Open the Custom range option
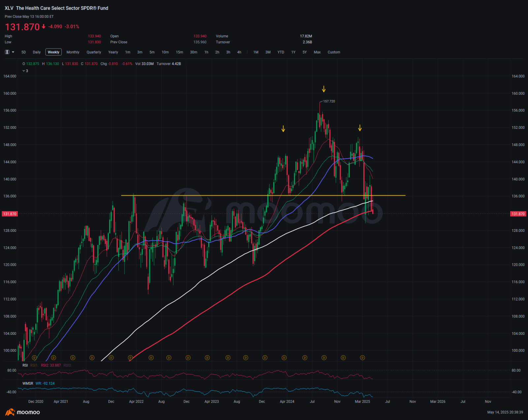The height and width of the screenshot is (420, 528). click(x=334, y=52)
